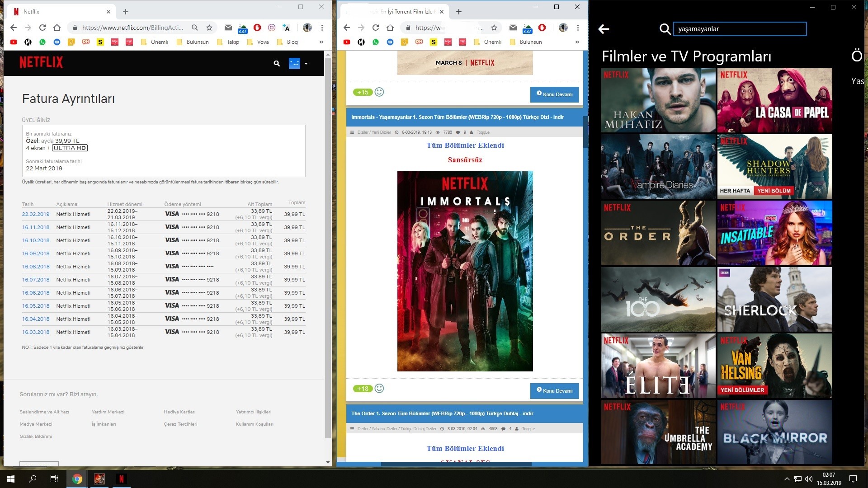The height and width of the screenshot is (488, 868).
Task: Open Netflix app from Windows taskbar
Action: 121,479
